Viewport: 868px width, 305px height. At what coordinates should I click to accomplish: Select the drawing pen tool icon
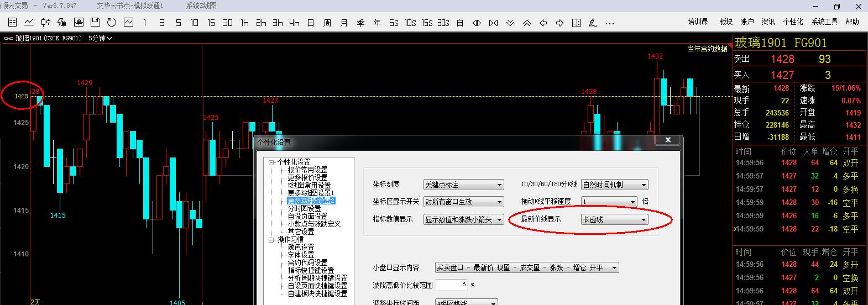(593, 23)
